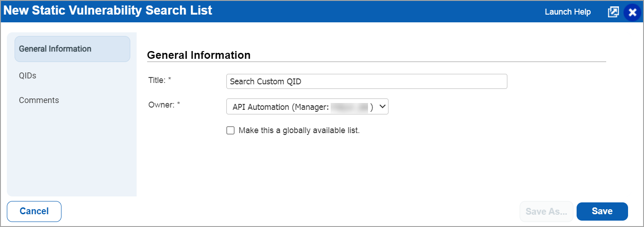644x227 pixels.
Task: Click the 'Make this a globally available list' label
Action: [299, 131]
